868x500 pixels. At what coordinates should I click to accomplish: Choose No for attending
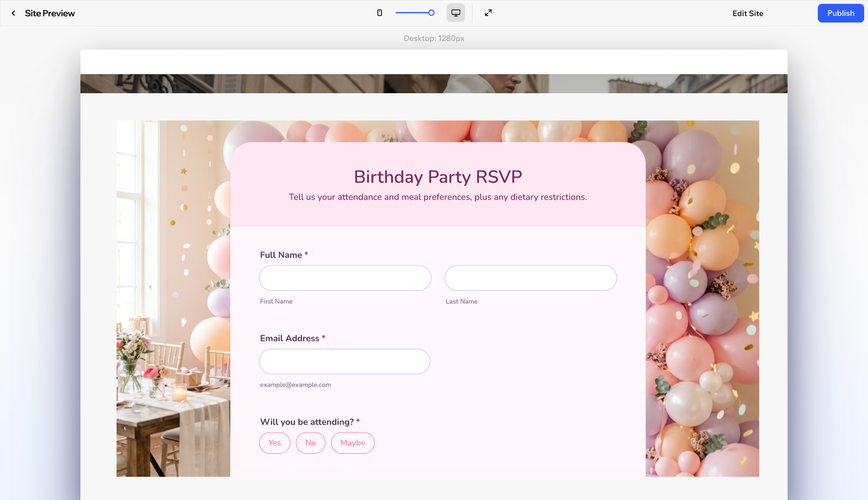click(311, 443)
